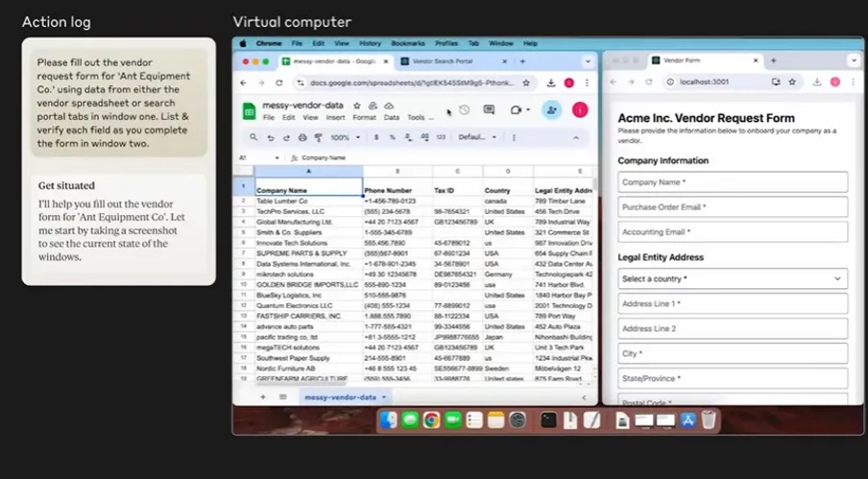Star the messy-vendor-data document
The width and height of the screenshot is (868, 479).
357,106
